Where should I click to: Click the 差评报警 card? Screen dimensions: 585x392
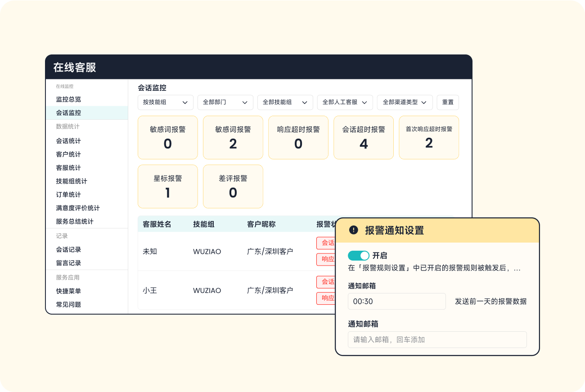coord(233,186)
